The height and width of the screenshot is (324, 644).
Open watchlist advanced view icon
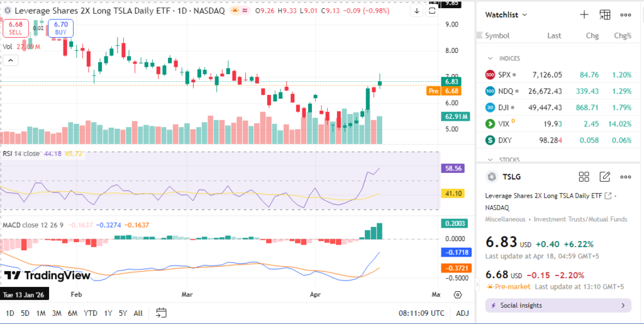(x=605, y=14)
